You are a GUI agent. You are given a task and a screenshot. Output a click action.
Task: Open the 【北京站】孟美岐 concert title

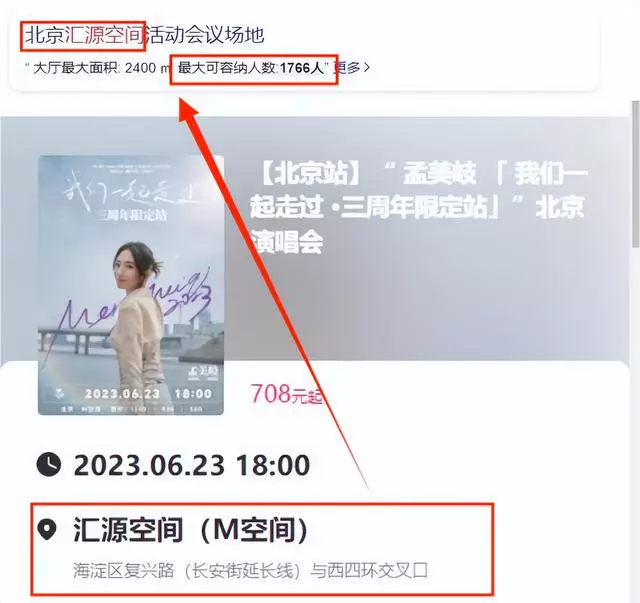point(418,207)
